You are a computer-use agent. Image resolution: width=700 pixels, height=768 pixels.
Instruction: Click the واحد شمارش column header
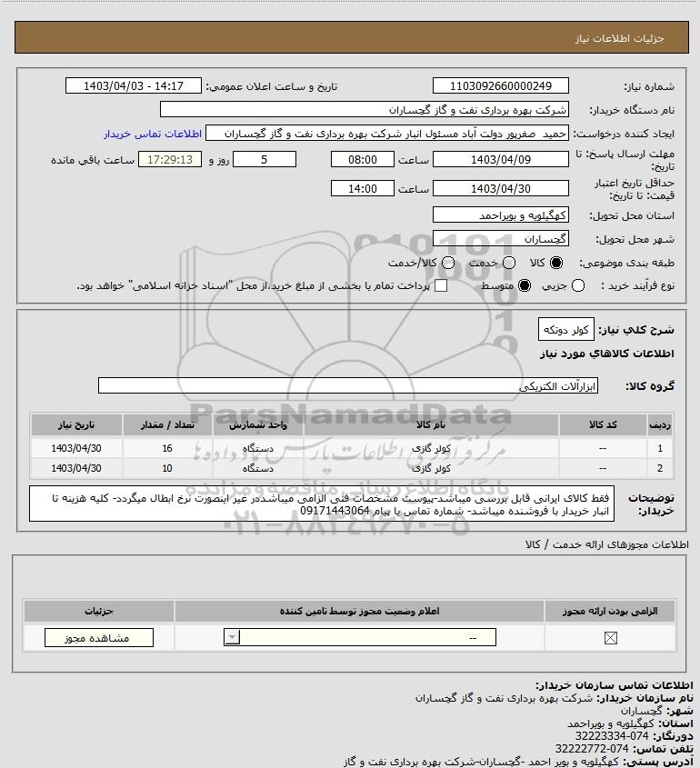[x=257, y=424]
